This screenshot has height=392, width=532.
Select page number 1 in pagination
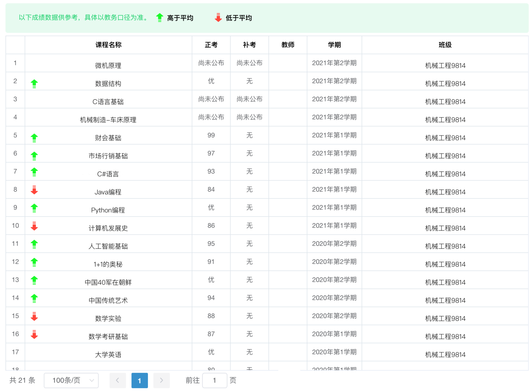pyautogui.click(x=139, y=380)
